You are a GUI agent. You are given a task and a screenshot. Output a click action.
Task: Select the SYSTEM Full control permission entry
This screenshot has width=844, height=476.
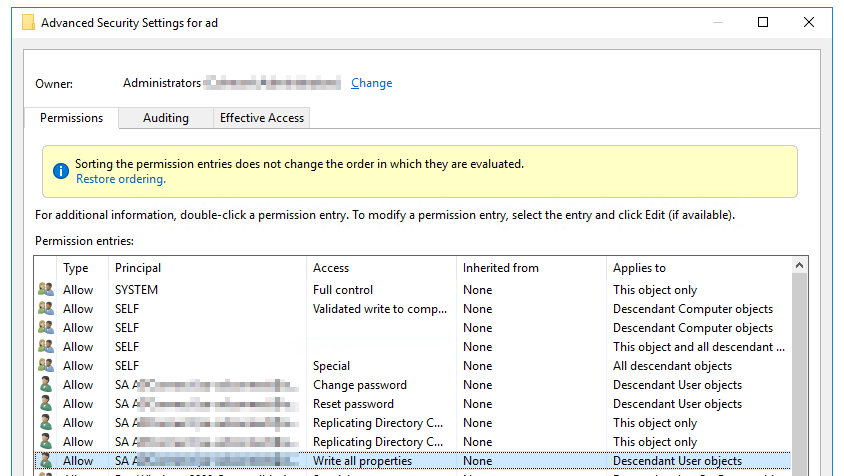coord(344,290)
